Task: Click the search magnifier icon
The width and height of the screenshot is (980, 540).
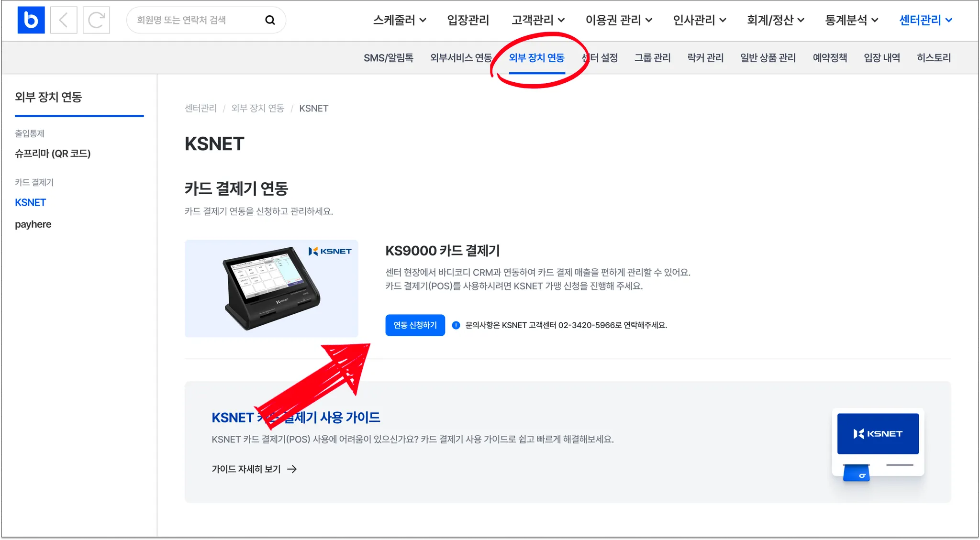Action: coord(270,20)
